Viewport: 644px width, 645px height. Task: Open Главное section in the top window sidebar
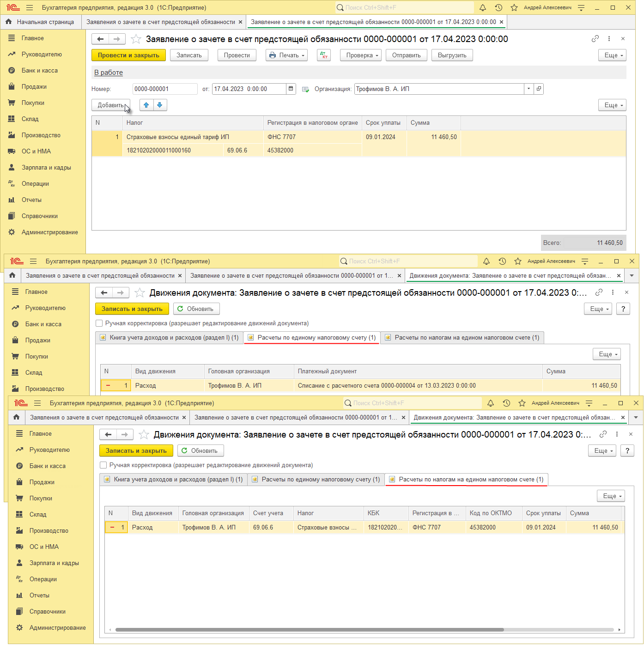(33, 38)
